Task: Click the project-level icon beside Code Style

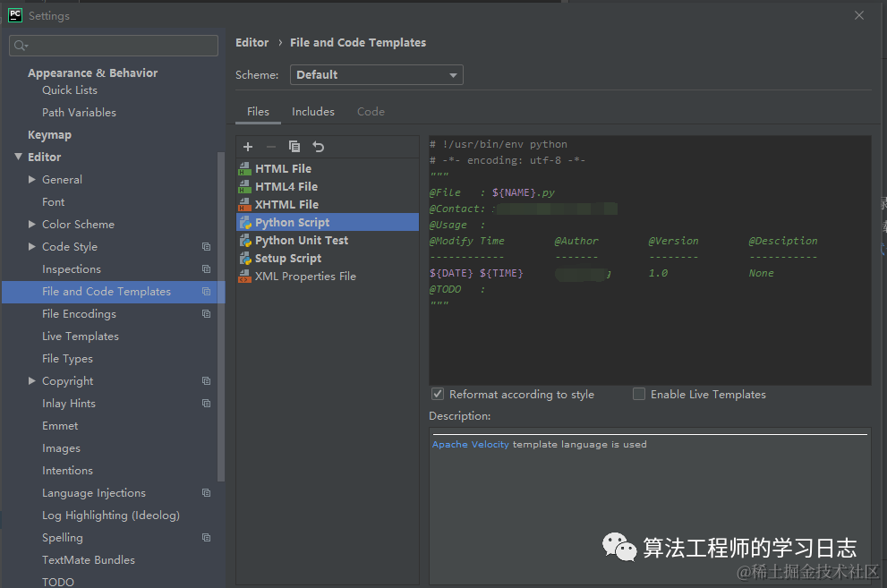Action: (x=207, y=246)
